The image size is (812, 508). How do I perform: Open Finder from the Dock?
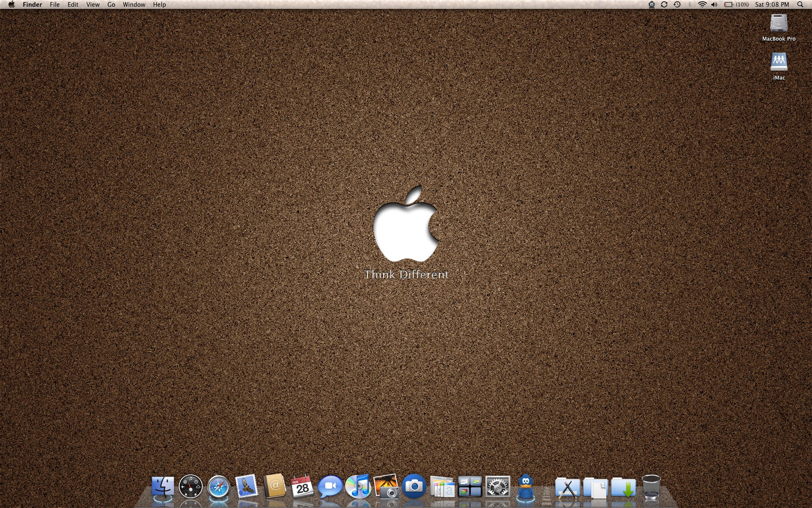click(x=163, y=487)
